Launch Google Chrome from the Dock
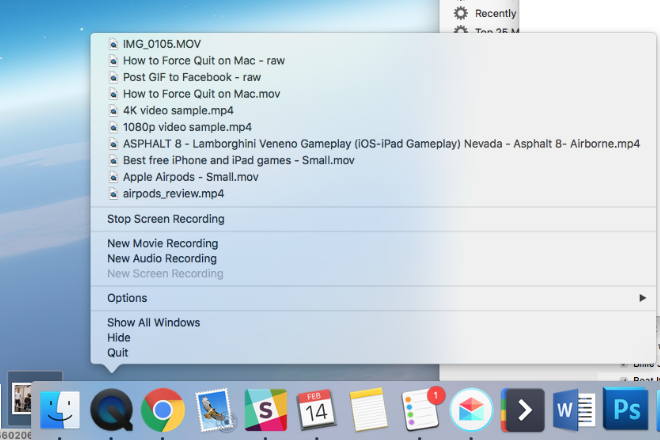 coord(163,410)
